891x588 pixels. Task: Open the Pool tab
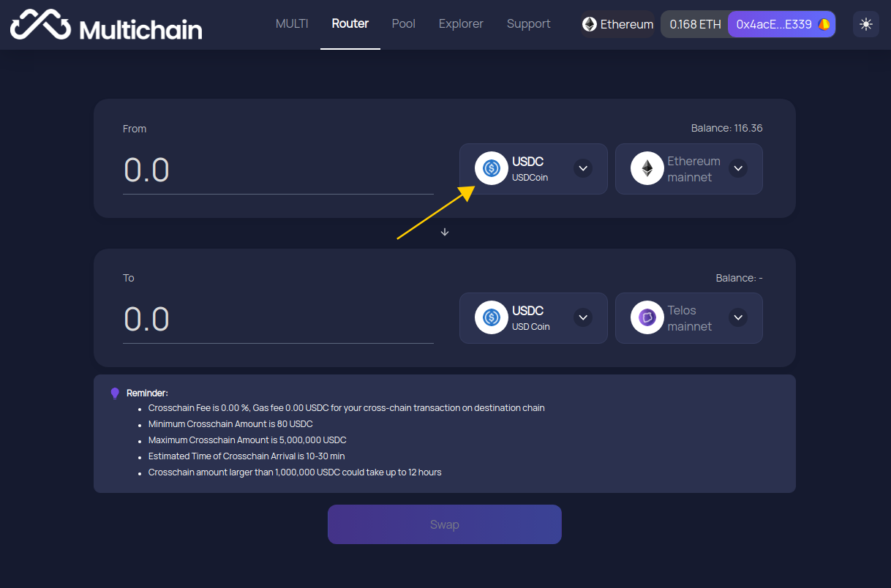404,23
